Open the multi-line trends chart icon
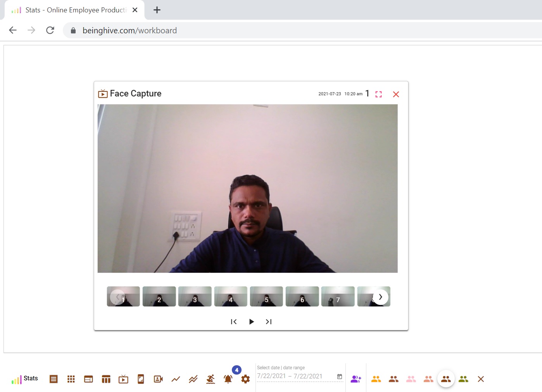Viewport: 542px width, 392px height. 193,379
